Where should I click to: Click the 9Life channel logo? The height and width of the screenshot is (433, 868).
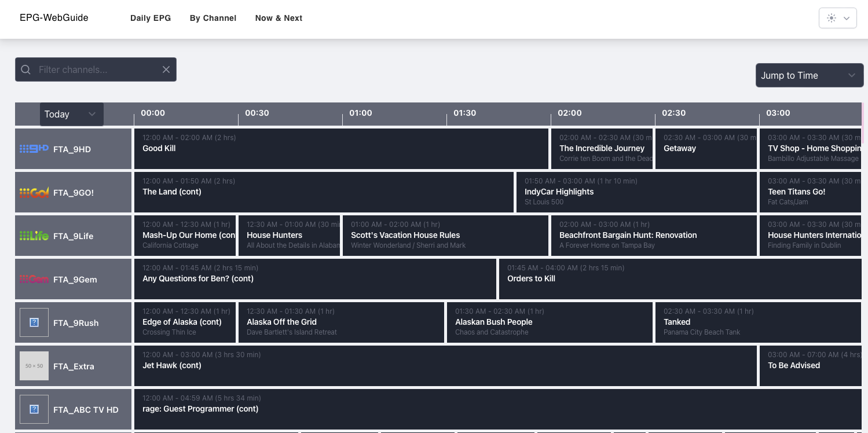(x=34, y=236)
